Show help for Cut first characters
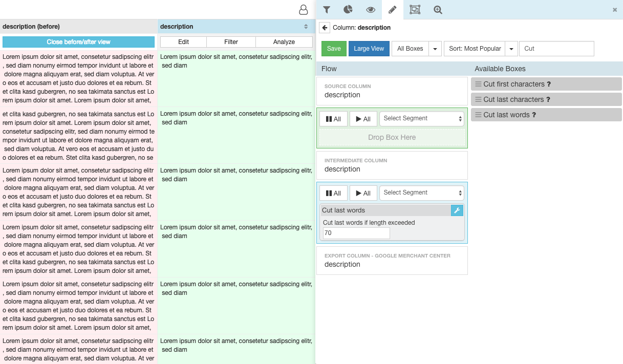Screen dimensions: 623x364 coord(549,84)
